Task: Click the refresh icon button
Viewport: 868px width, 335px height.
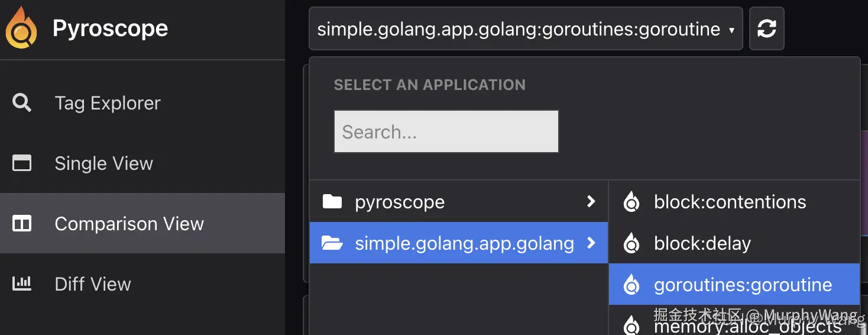Action: click(x=766, y=28)
